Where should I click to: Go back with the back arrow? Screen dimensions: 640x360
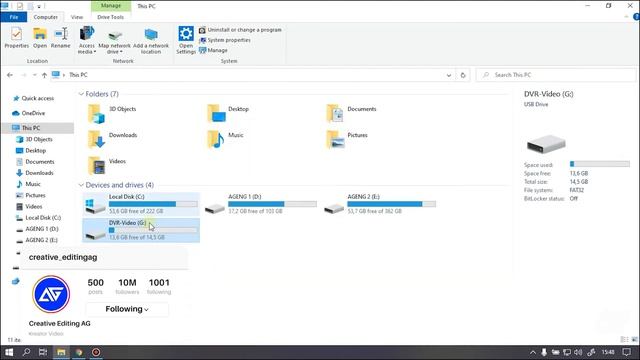(10, 75)
